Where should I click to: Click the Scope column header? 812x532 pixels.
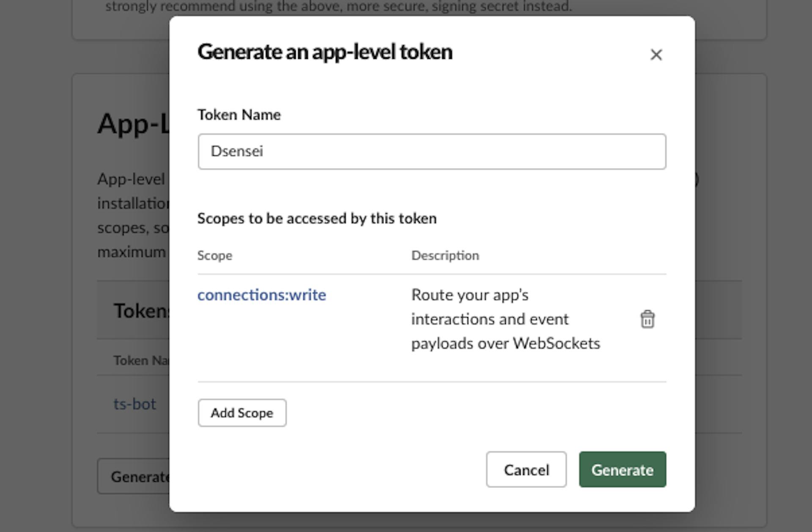(214, 255)
